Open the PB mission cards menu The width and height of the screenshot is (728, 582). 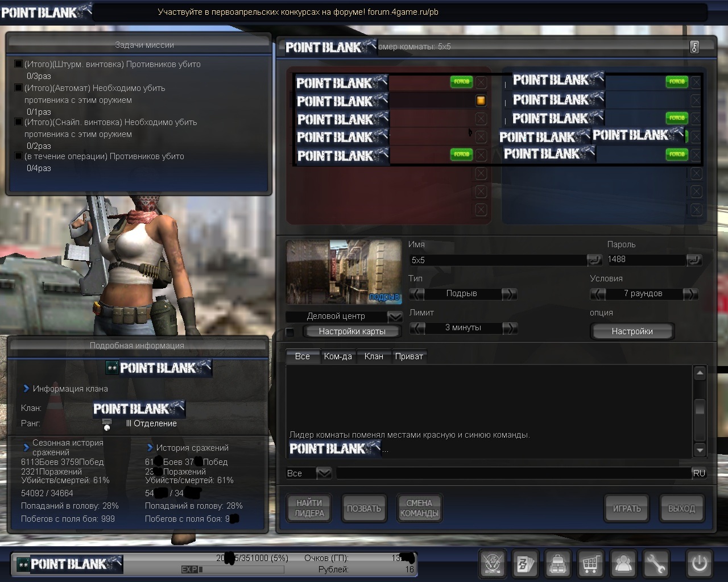pos(525,564)
